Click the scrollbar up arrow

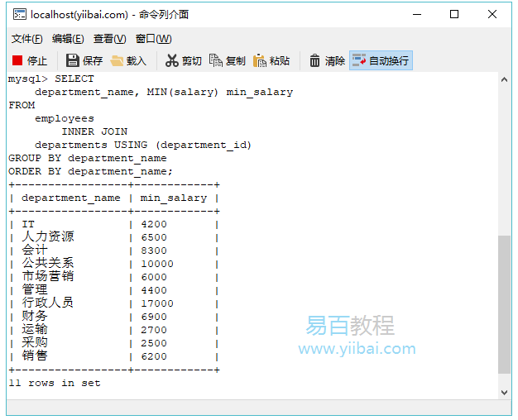[x=504, y=79]
